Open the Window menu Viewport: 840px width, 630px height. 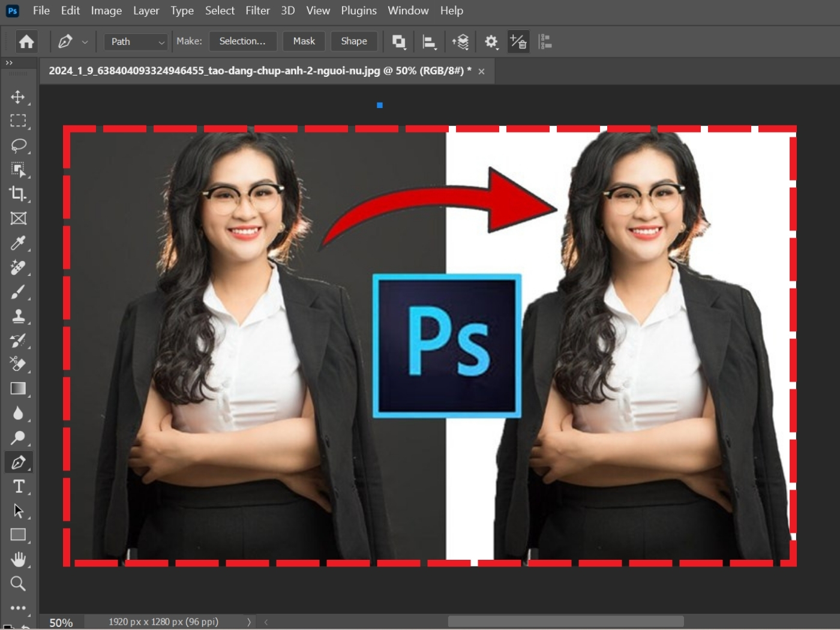[408, 11]
